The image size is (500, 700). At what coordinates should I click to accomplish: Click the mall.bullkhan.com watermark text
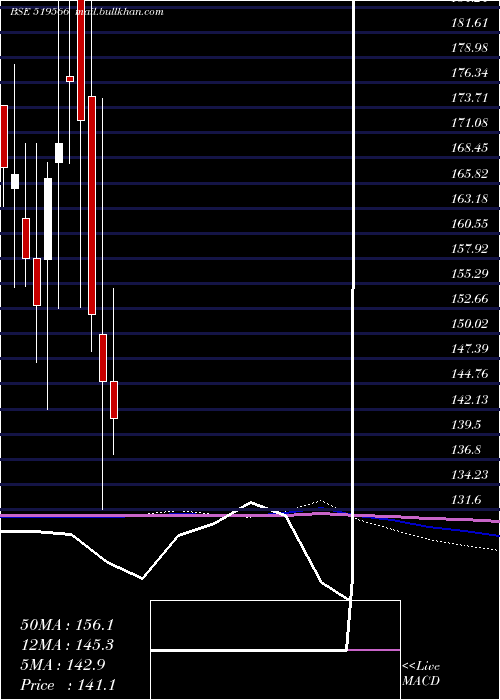pyautogui.click(x=119, y=12)
